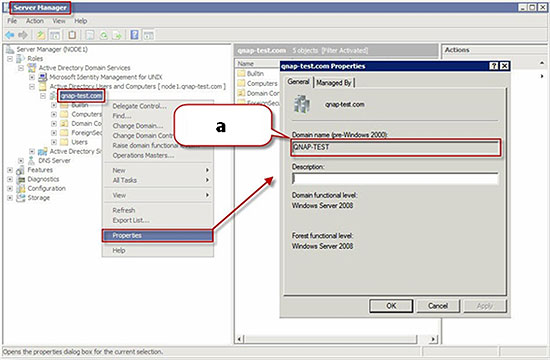550x360 pixels.
Task: Collapse the Active Directory Domain Services node
Action: (21, 68)
